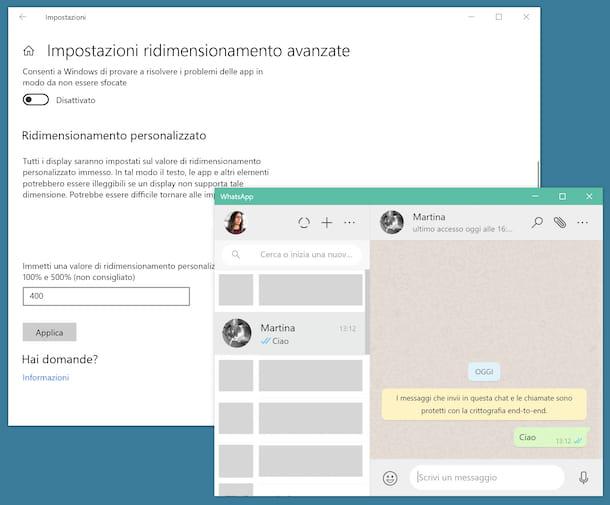
Task: Toggle the fix blurry apps switch (Disattivato)
Action: click(36, 100)
